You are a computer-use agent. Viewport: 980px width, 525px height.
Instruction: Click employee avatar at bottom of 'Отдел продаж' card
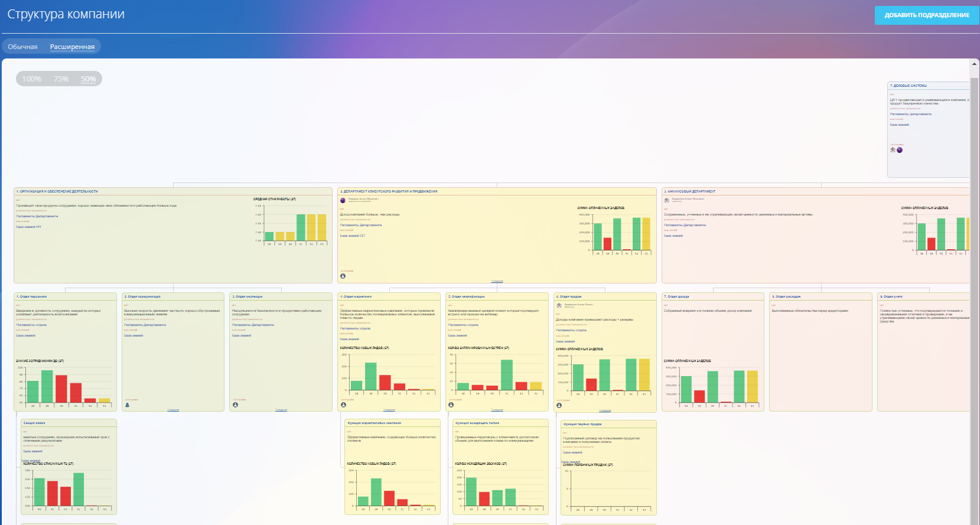(x=559, y=405)
